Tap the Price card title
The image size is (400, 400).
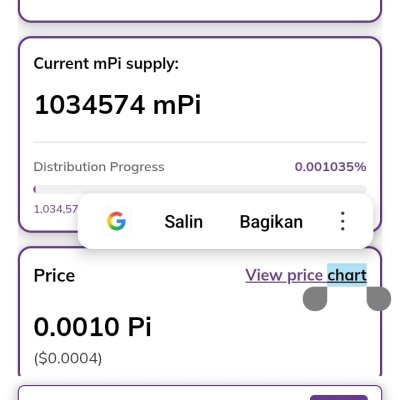pyautogui.click(x=54, y=276)
